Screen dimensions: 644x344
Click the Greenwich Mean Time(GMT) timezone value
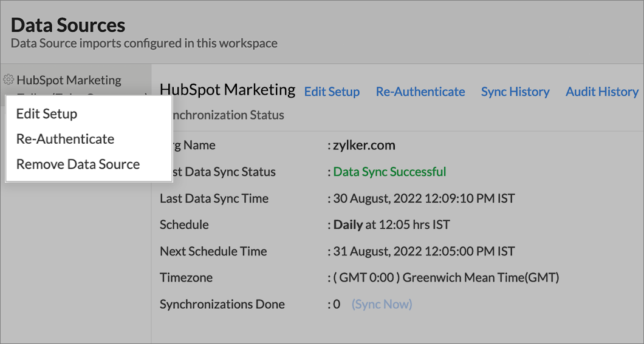point(446,278)
